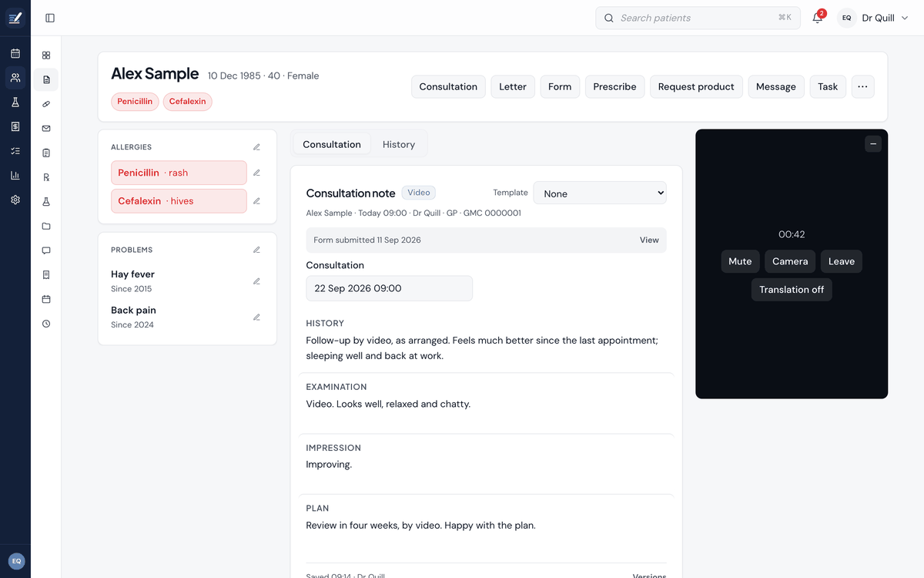The image size is (924, 578).
Task: Open the Template dropdown showing None
Action: (x=600, y=193)
